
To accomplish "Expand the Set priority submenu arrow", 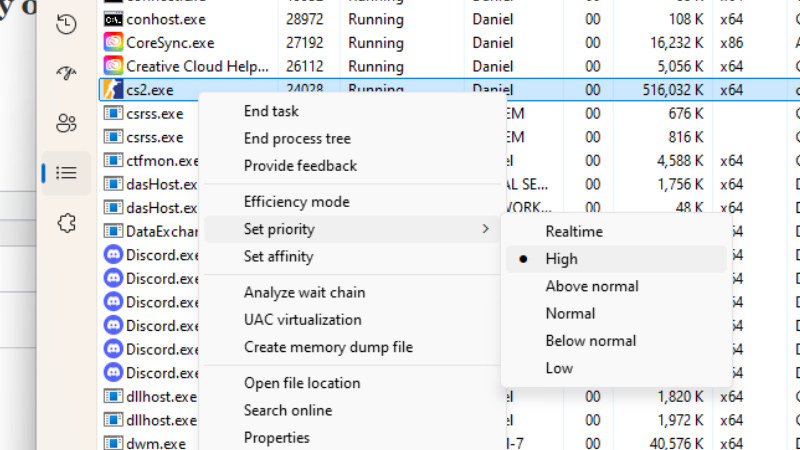I will click(x=485, y=229).
